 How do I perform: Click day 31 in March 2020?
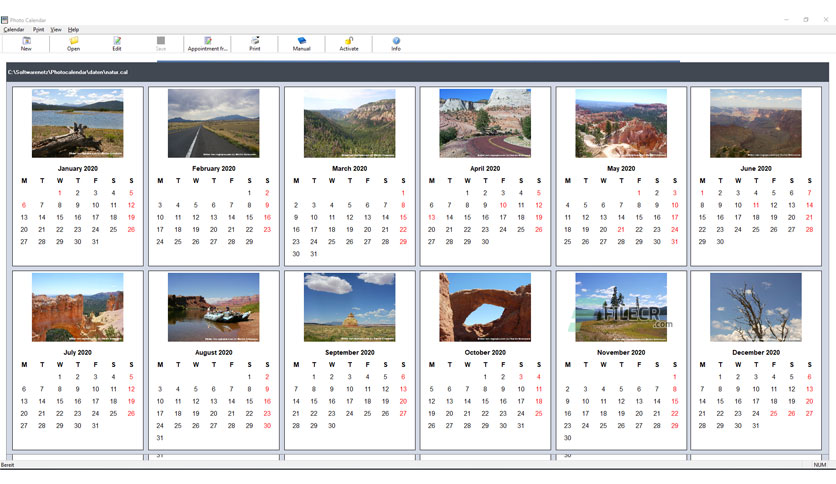pyautogui.click(x=314, y=254)
